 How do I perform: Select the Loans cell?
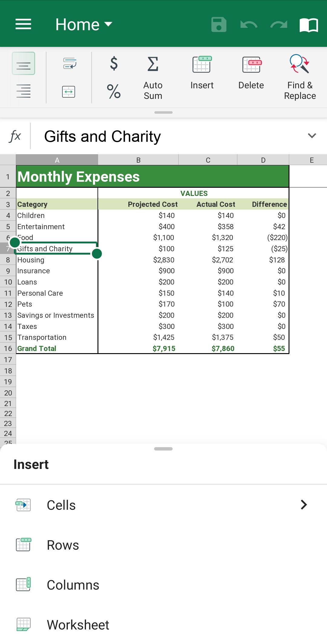click(57, 282)
